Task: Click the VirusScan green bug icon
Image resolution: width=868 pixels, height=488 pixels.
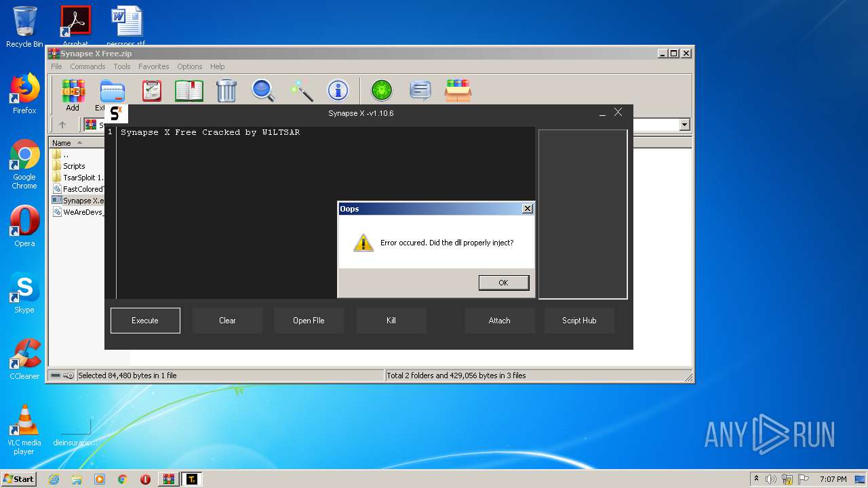Action: [x=382, y=90]
